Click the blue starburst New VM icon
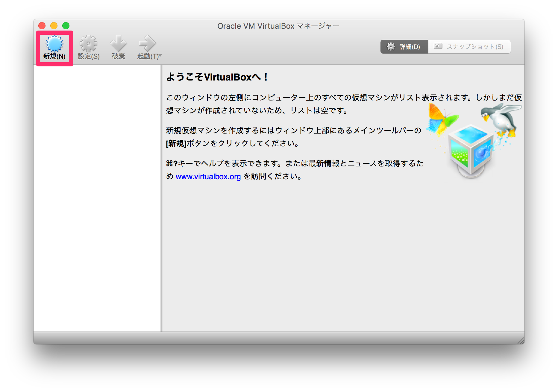Image resolution: width=558 pixels, height=392 pixels. (54, 43)
